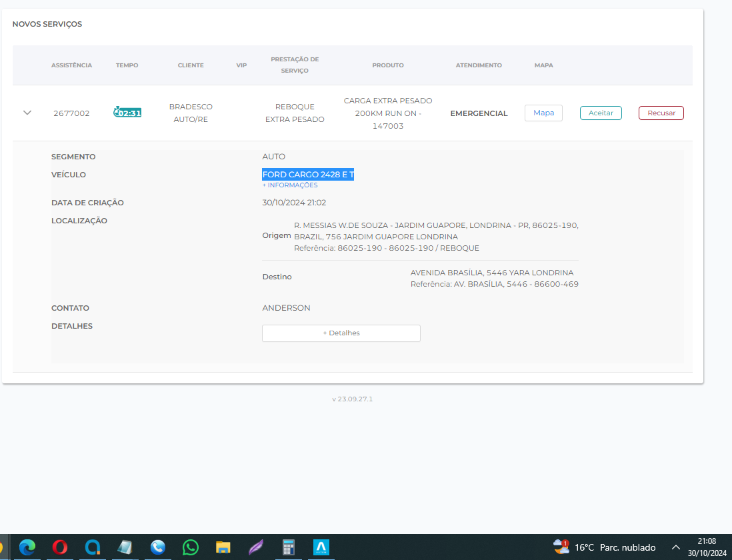This screenshot has width=732, height=560.
Task: Click the weather widget showing 16°C
Action: click(x=604, y=547)
